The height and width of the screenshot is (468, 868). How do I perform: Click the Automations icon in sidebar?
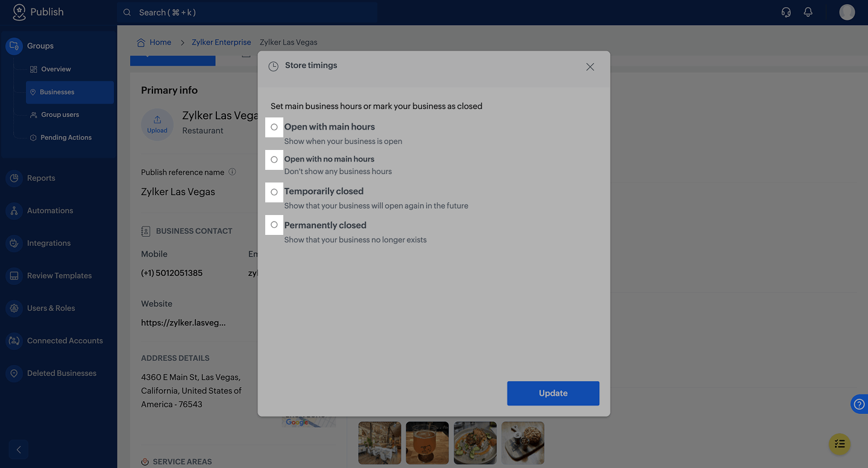(14, 211)
